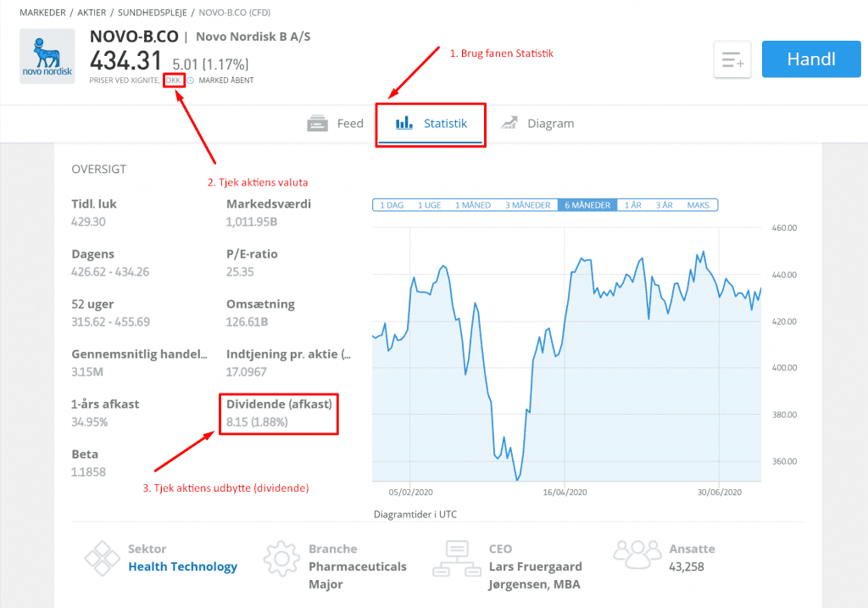868x608 pixels.
Task: Select the 1 MÅNED chart range
Action: [473, 205]
